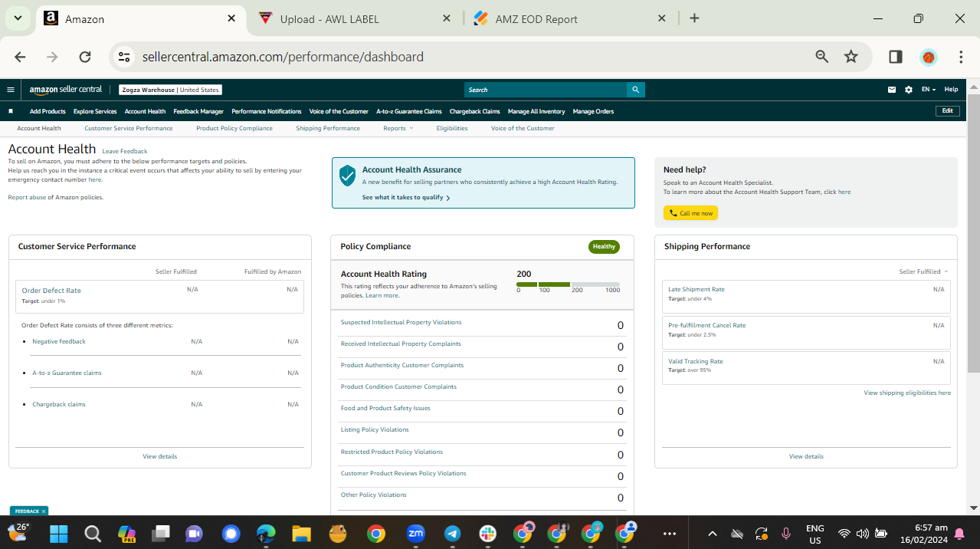The height and width of the screenshot is (549, 980).
Task: View site information icon in address bar
Action: click(x=124, y=57)
